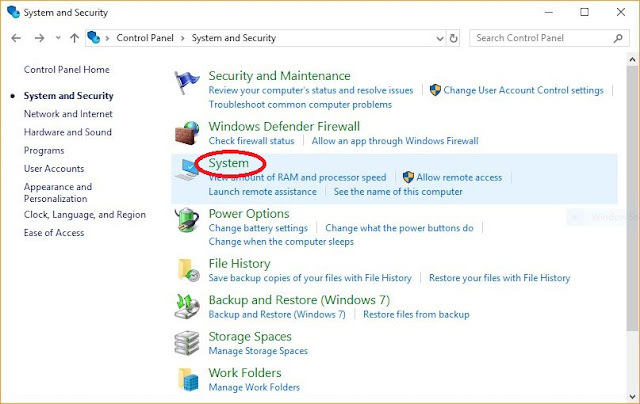Image resolution: width=640 pixels, height=404 pixels.
Task: Open the Windows Defender Firewall heading
Action: [x=284, y=126]
